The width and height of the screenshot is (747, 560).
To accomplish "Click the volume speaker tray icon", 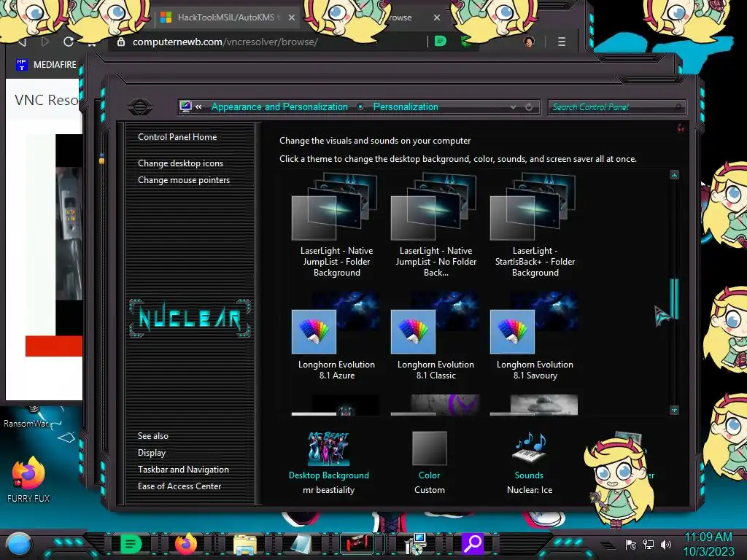I will pos(666,545).
